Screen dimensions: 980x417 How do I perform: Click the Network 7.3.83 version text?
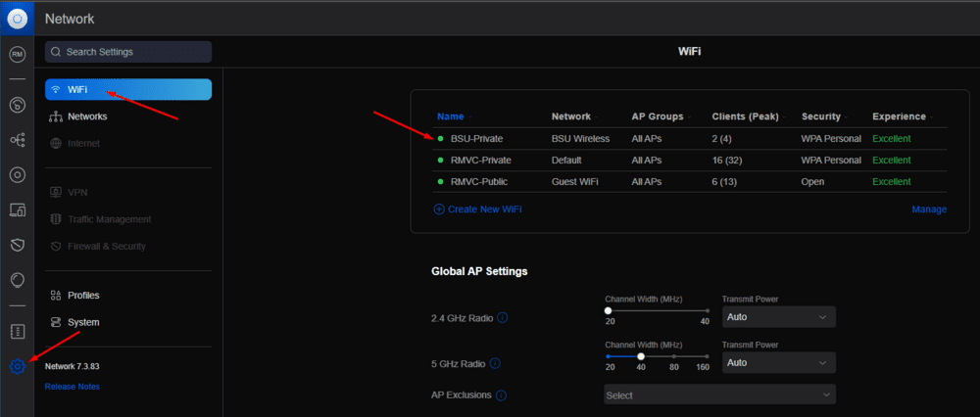72,366
